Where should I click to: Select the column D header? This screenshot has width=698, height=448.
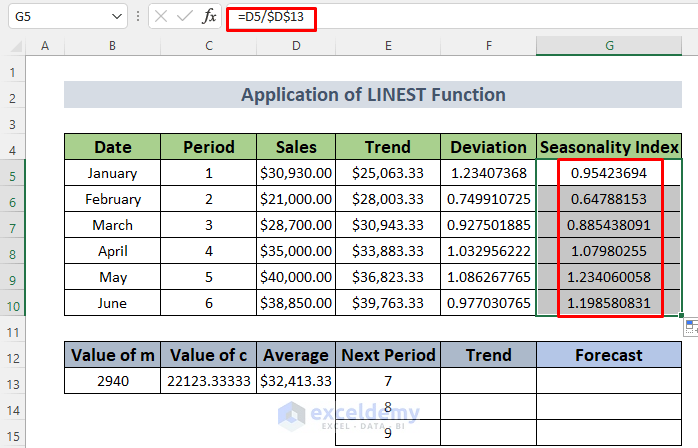tap(296, 47)
